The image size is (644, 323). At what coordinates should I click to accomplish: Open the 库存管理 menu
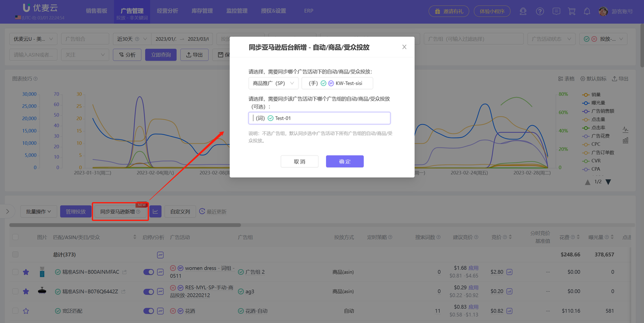[202, 11]
